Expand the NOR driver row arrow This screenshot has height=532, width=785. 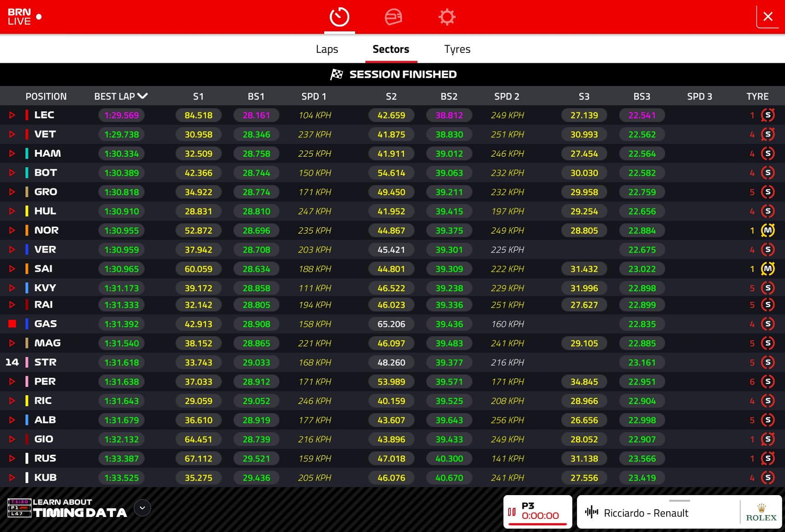point(12,230)
